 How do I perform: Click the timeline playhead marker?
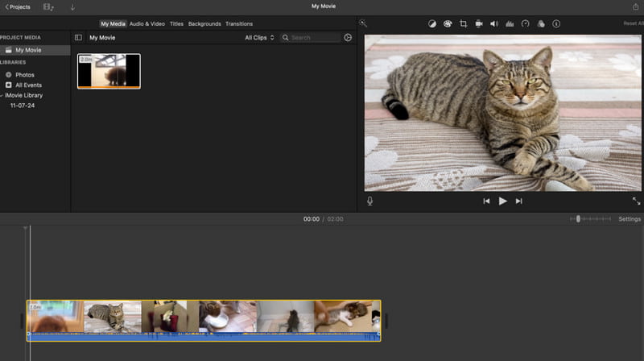coord(26,227)
